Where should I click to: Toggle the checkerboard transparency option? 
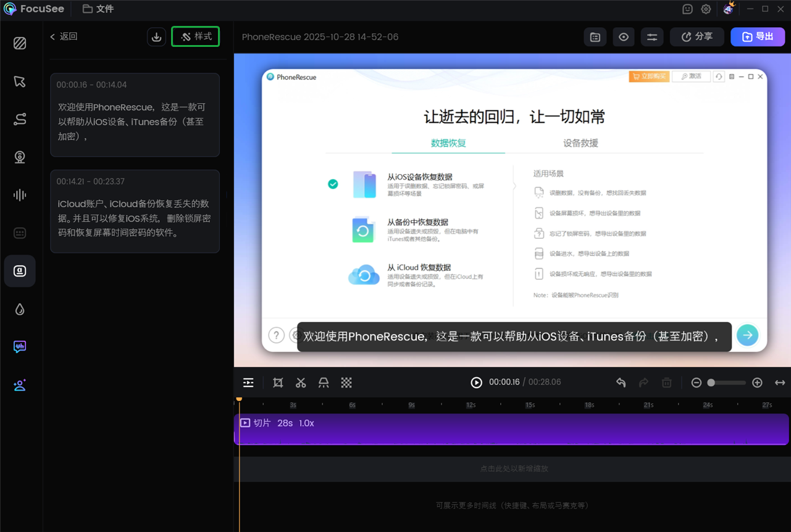point(346,383)
